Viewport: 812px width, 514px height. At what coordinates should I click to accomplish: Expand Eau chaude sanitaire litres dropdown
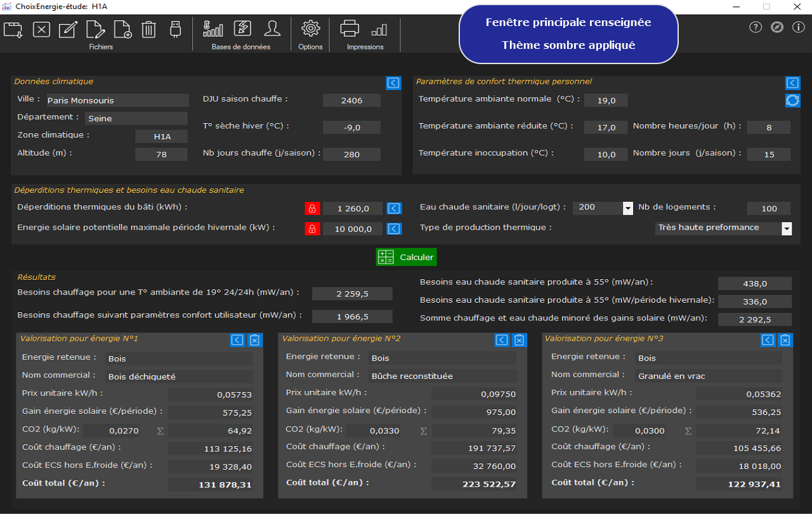tap(628, 208)
